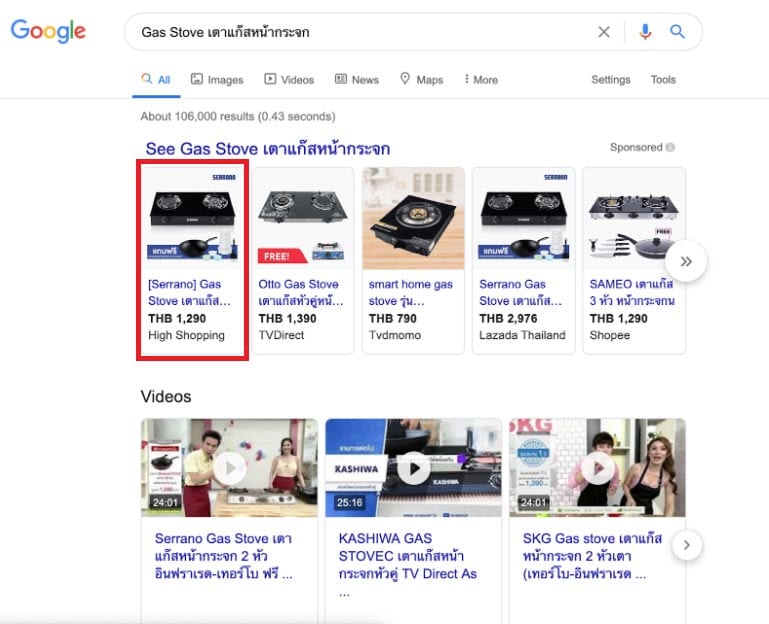Open smart home gas stove product image
Screen dimensions: 769x624
click(413, 218)
